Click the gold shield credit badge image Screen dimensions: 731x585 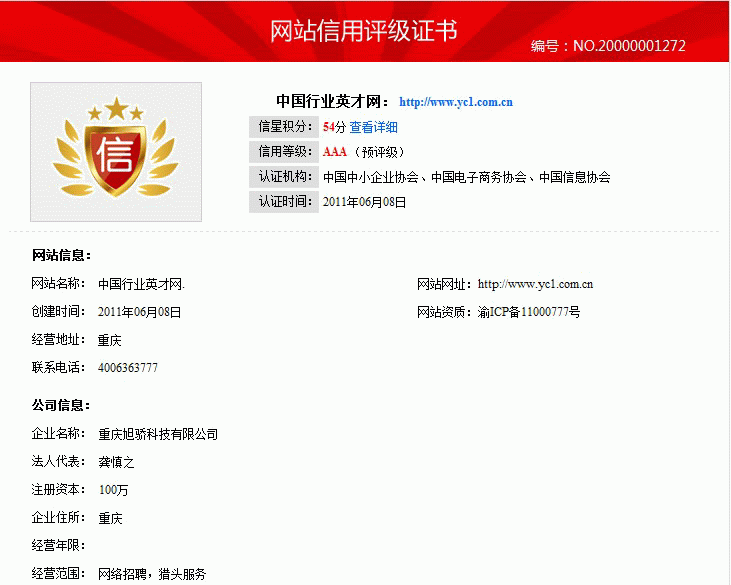point(116,151)
